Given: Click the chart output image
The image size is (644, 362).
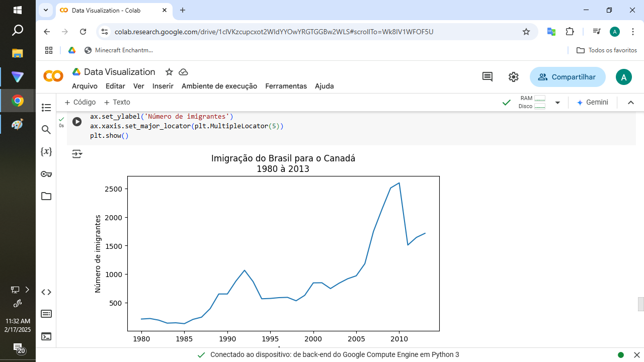Looking at the screenshot, I should pos(267,250).
